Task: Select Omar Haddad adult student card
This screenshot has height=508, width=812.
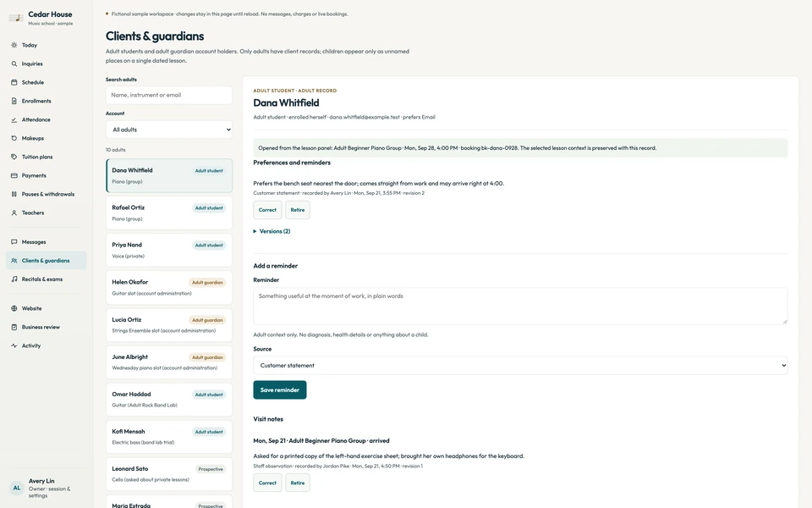Action: (x=169, y=400)
